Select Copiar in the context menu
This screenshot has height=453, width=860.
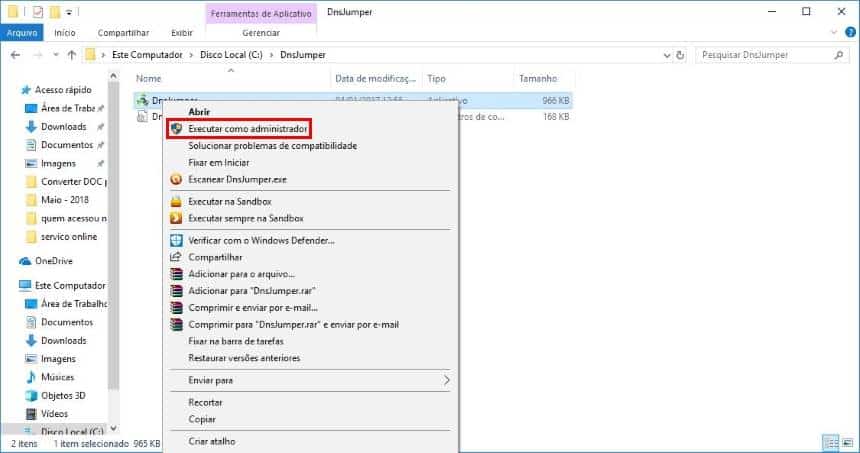click(202, 419)
